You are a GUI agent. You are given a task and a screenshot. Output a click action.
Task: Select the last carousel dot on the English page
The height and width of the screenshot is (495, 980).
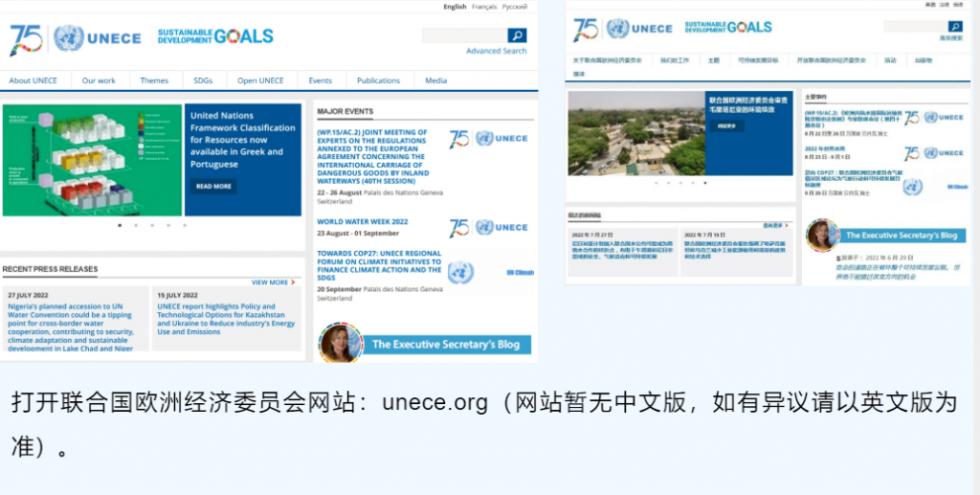[x=185, y=226]
